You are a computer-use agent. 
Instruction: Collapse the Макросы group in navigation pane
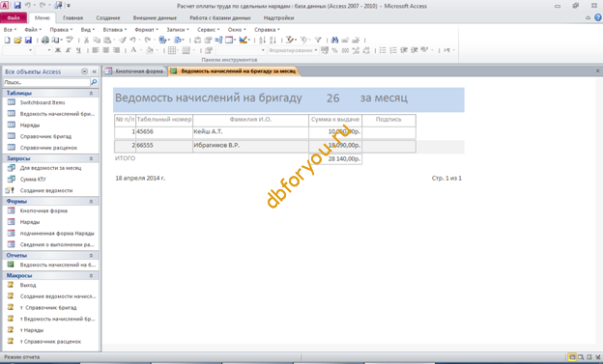coord(91,275)
